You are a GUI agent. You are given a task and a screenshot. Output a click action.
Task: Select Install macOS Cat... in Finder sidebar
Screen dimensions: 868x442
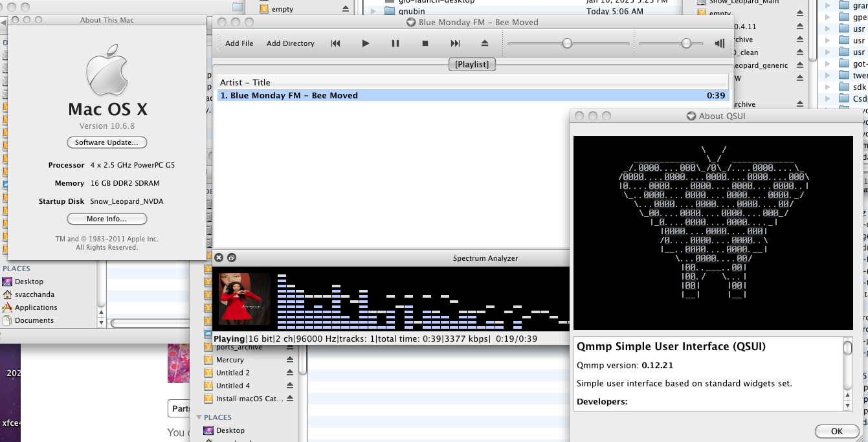tap(249, 399)
